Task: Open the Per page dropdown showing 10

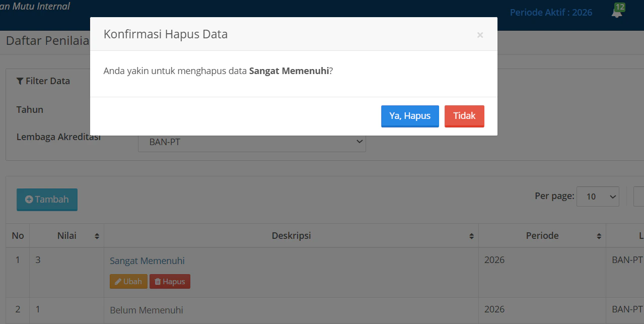Action: point(598,196)
